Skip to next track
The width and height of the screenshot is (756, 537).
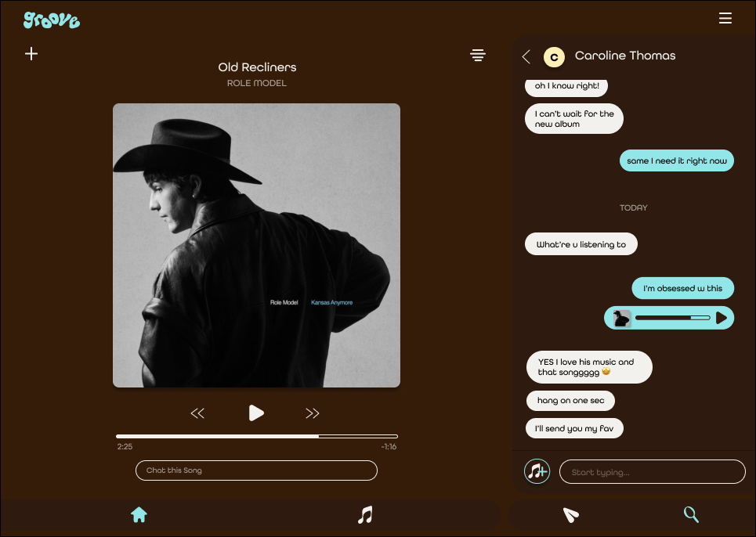(x=313, y=413)
